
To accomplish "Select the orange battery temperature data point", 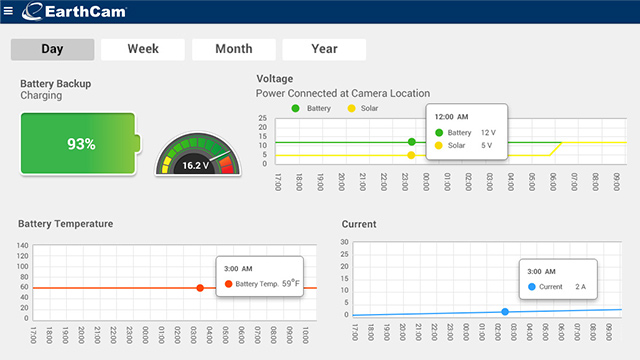I will tap(200, 288).
